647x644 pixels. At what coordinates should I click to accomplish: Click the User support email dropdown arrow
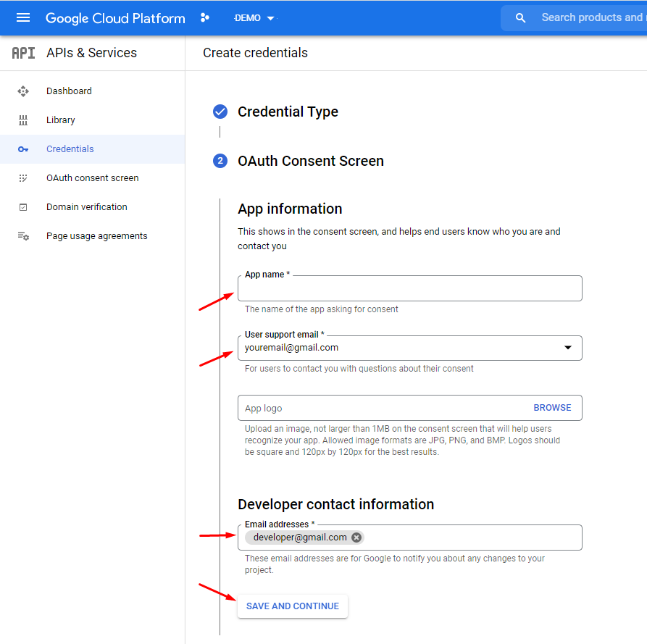[x=568, y=348]
